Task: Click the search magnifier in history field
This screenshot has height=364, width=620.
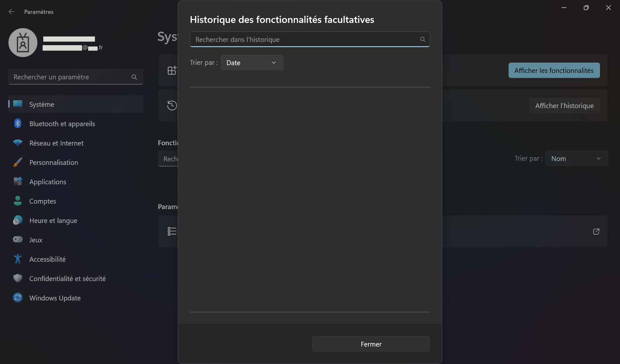Action: coord(422,39)
